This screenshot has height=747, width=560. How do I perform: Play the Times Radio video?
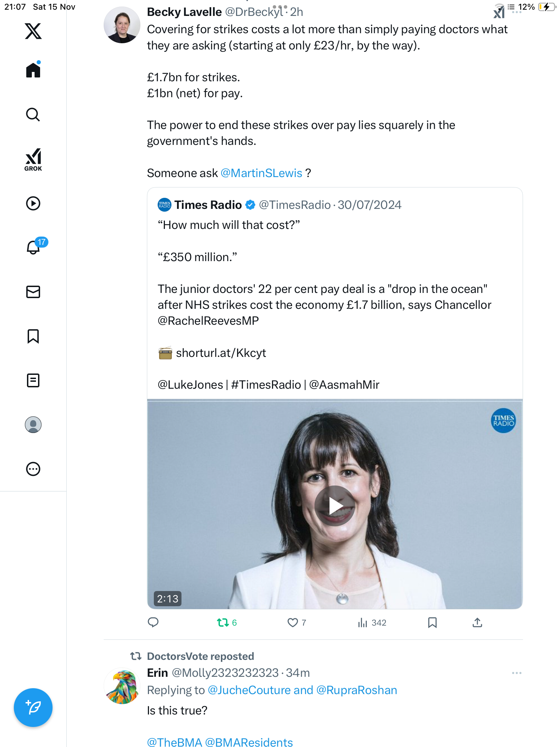tap(335, 506)
